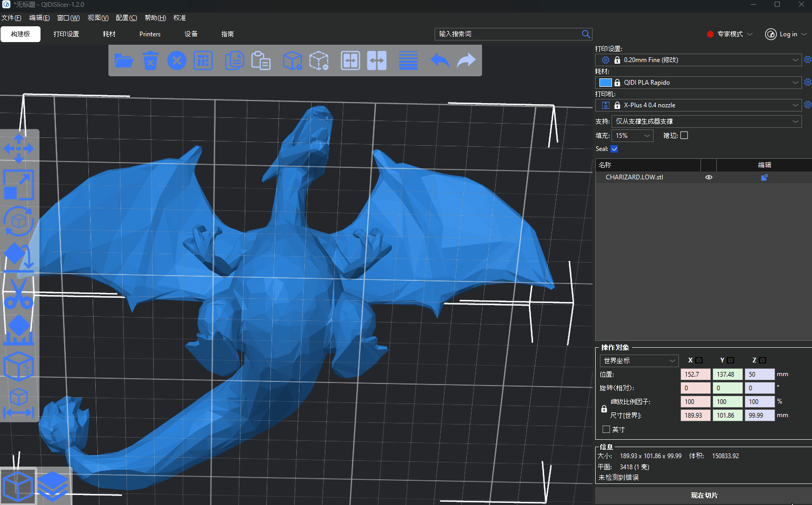Viewport: 812px width, 505px height.
Task: Split to objects toolbar icon
Action: click(350, 60)
